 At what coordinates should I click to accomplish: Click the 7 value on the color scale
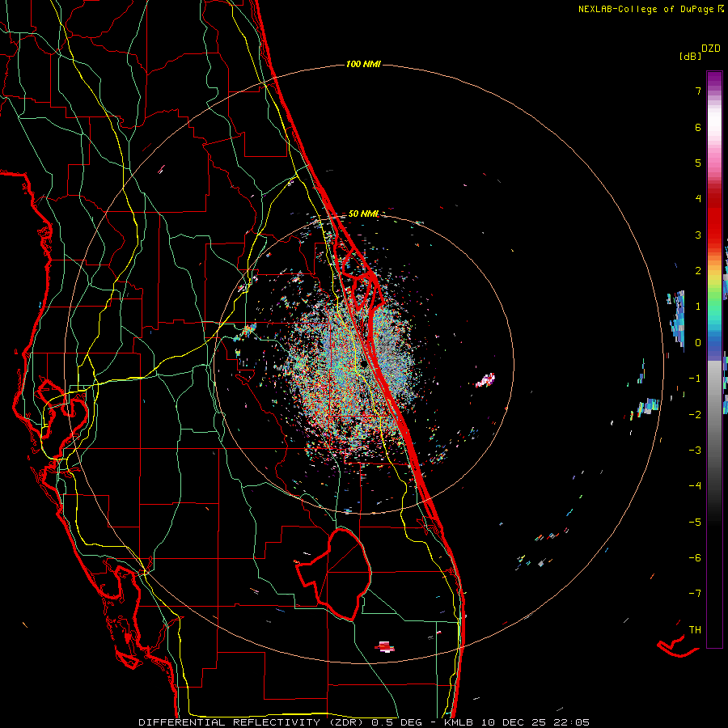click(698, 91)
